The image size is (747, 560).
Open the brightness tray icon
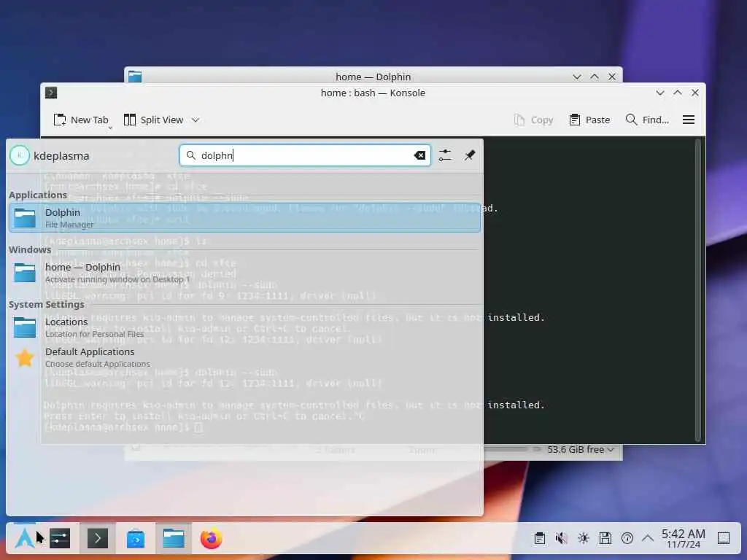[584, 539]
